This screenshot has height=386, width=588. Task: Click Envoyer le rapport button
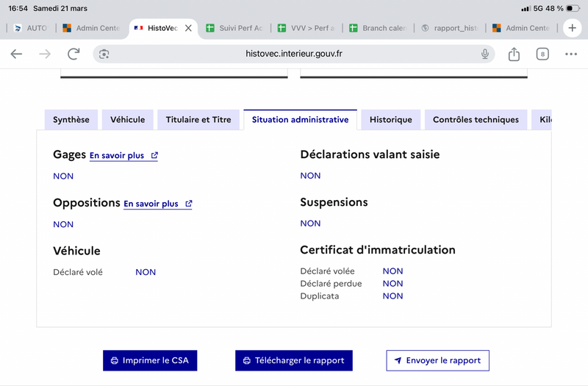tap(437, 360)
